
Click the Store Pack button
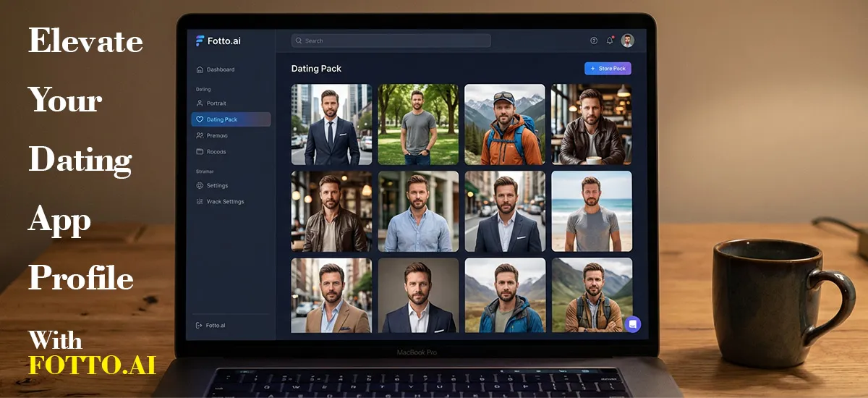click(x=608, y=69)
